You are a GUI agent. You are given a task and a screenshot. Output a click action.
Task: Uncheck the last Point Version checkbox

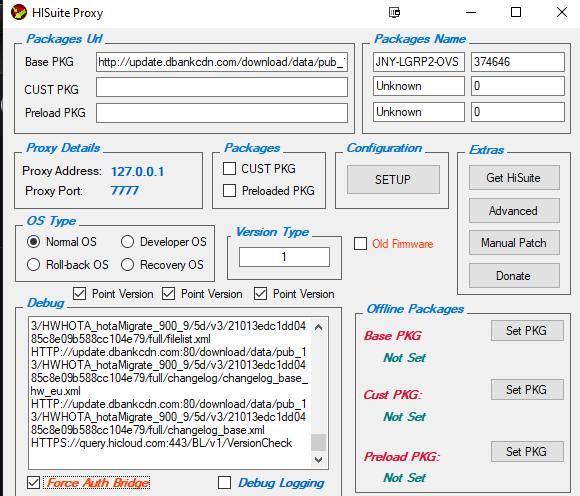[x=260, y=294]
